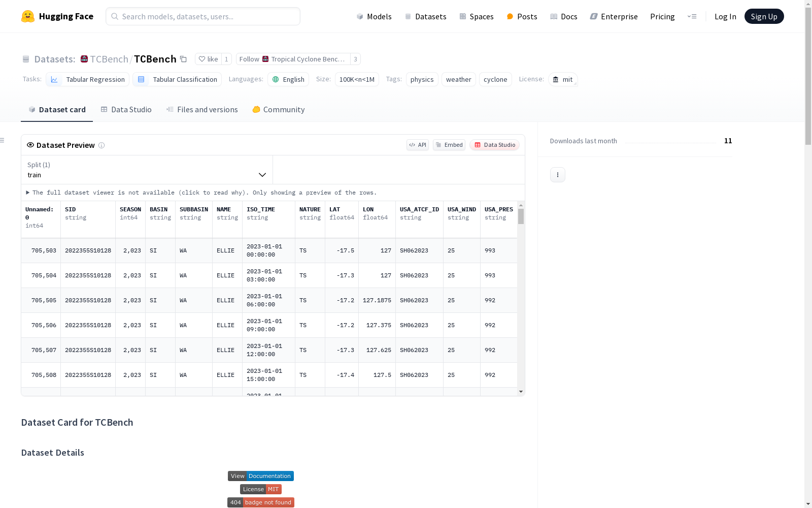Click the Datasets breadcrumb link
Viewport: 812px width, 508px height.
point(55,59)
